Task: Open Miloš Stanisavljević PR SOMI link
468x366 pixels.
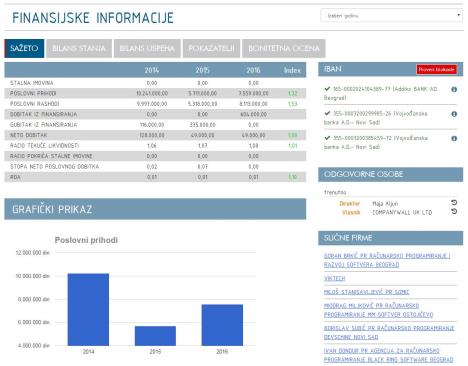Action: pos(366,292)
